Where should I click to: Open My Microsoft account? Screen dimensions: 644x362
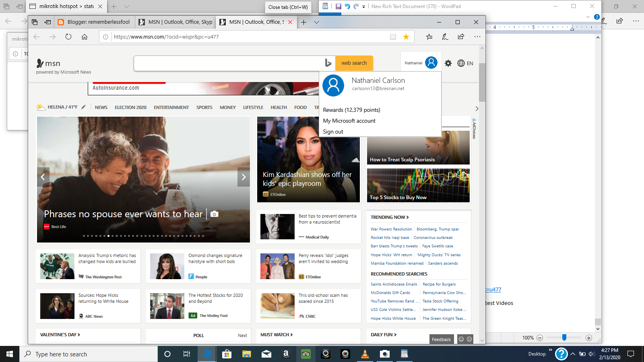point(349,121)
